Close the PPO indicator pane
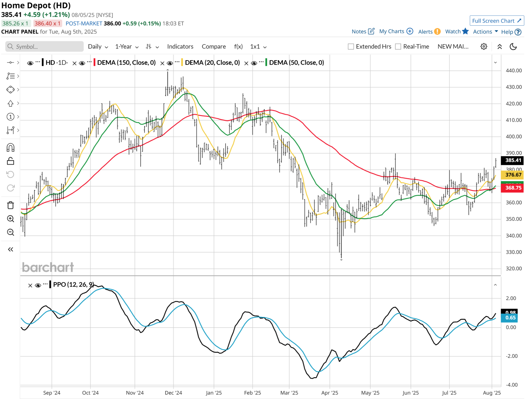Screen dimensions: 532x399 point(30,286)
